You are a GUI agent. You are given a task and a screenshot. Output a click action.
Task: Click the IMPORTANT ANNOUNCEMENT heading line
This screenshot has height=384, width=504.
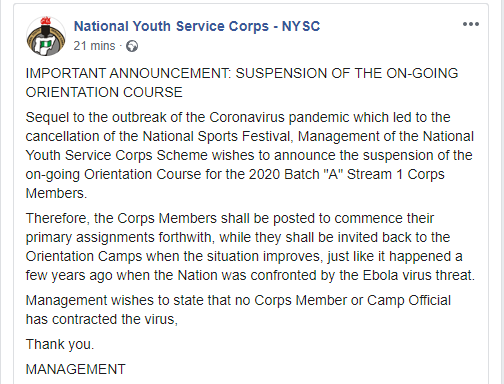pyautogui.click(x=242, y=73)
